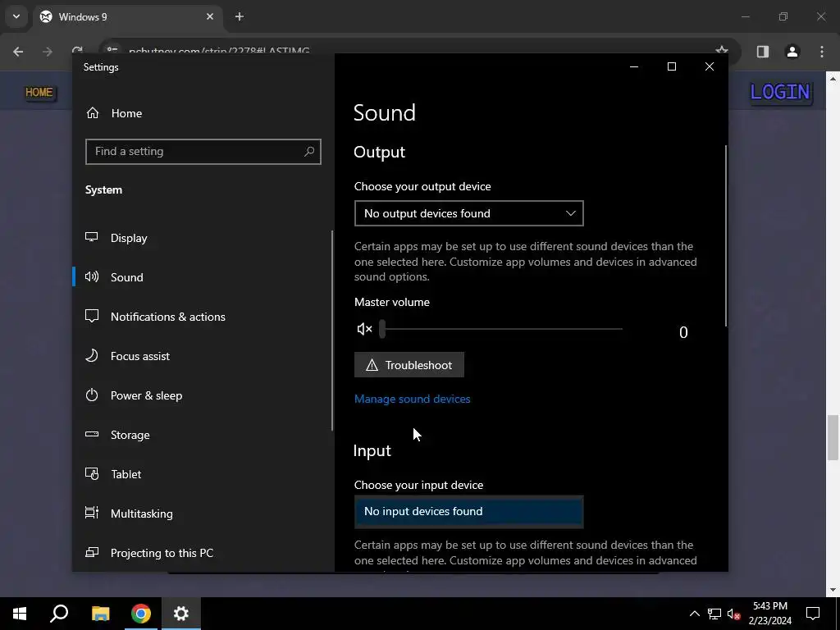Image resolution: width=840 pixels, height=630 pixels.
Task: Click the Tablet icon in sidebar
Action: pos(92,473)
